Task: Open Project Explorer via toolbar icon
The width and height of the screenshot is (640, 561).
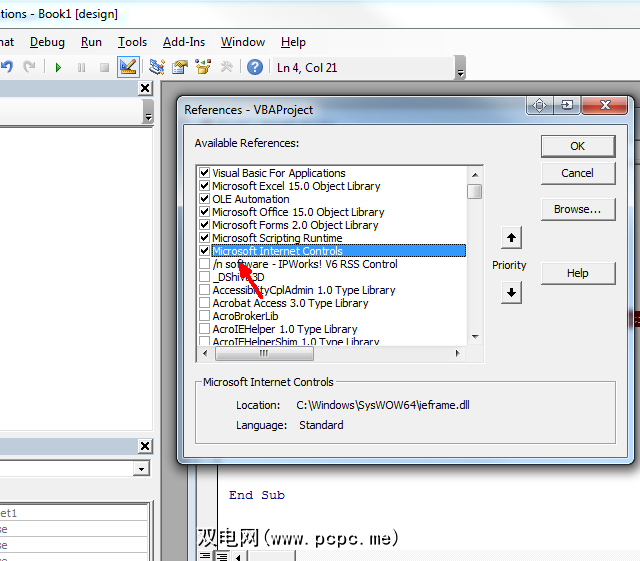Action: [157, 67]
